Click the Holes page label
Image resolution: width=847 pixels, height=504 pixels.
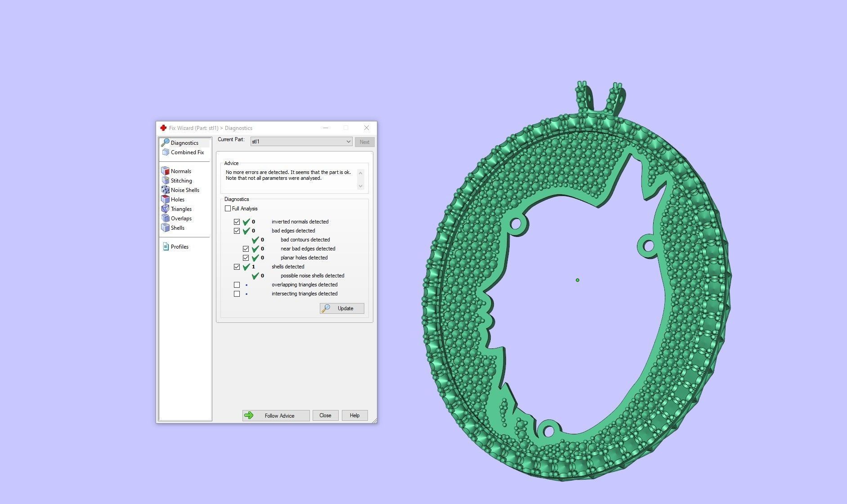click(178, 200)
